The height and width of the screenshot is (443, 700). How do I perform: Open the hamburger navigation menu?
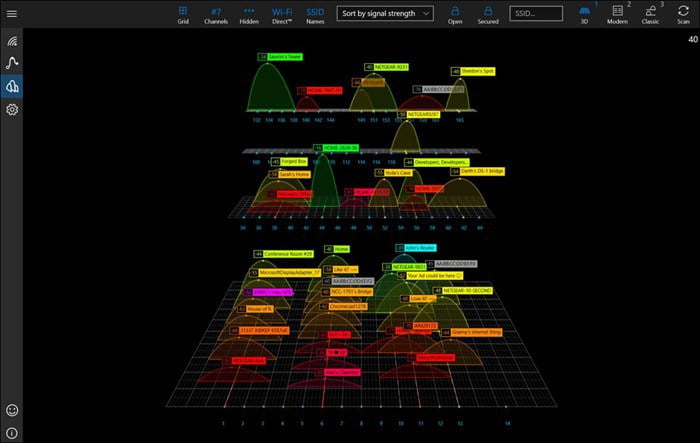click(12, 14)
